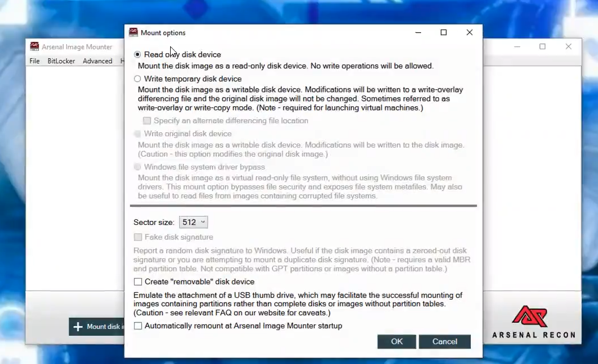Open the Sector size dropdown

click(x=193, y=223)
